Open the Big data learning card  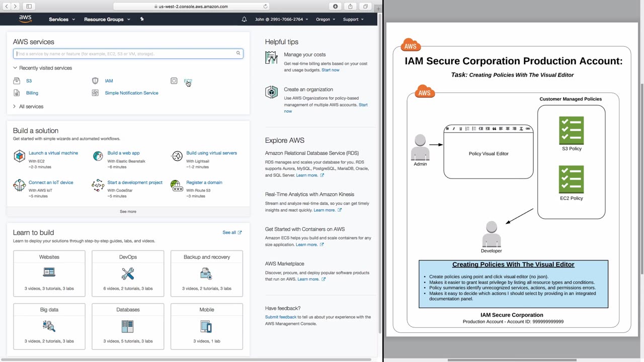point(49,326)
